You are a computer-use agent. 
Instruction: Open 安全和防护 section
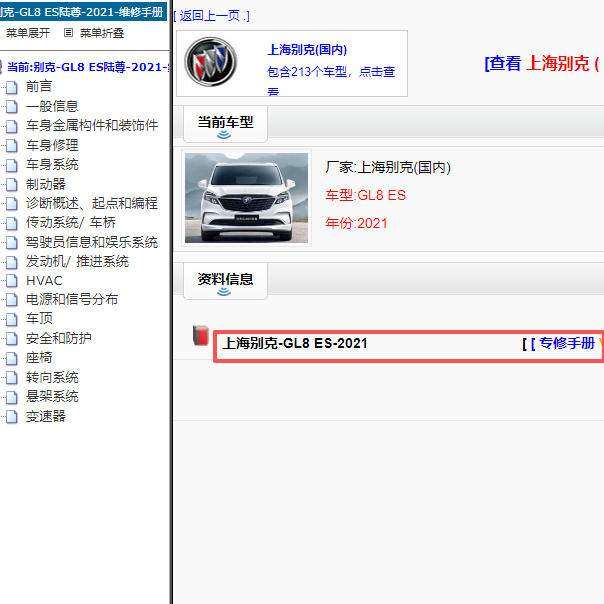(59, 338)
